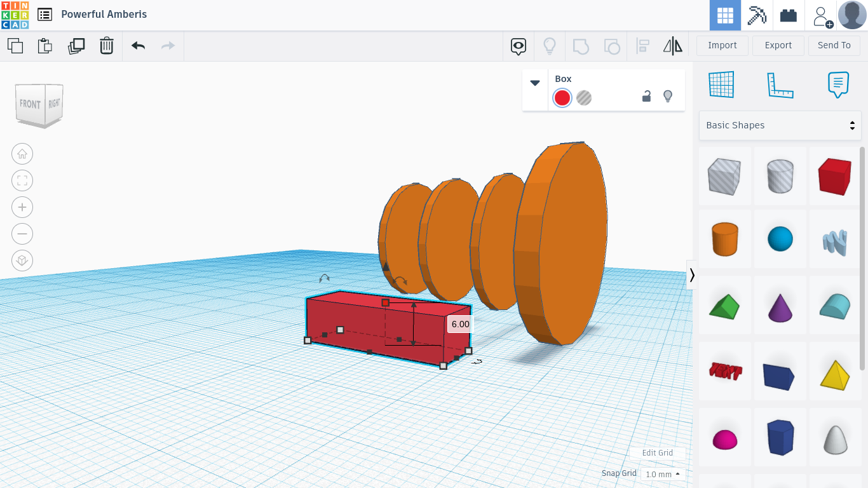Pick the blue Sphere shape
Screen dimensions: 868x488
coord(780,240)
